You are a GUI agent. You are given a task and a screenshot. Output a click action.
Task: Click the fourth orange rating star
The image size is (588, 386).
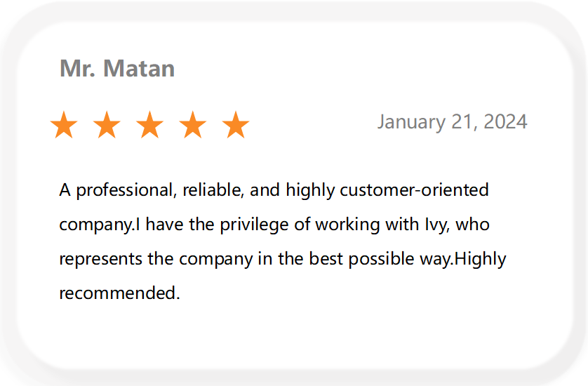(x=193, y=125)
